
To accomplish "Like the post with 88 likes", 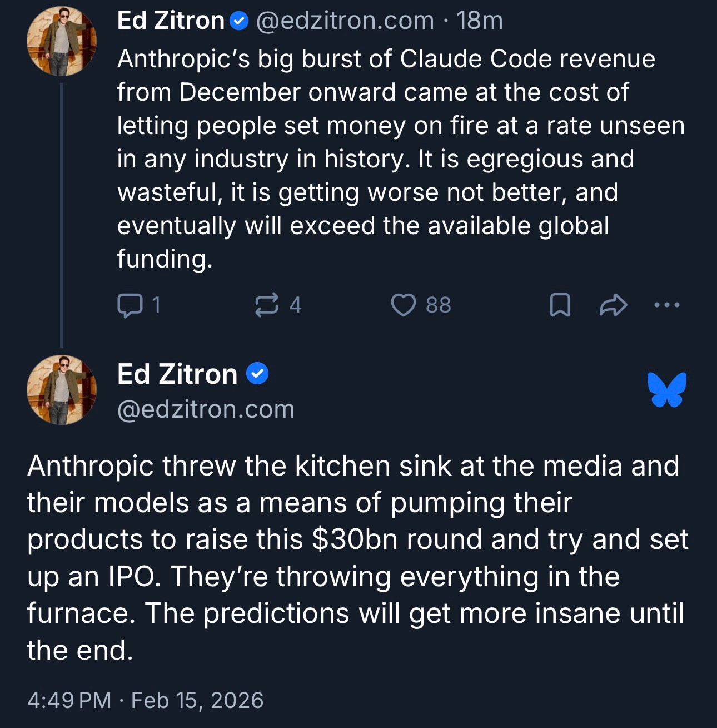I will (403, 305).
